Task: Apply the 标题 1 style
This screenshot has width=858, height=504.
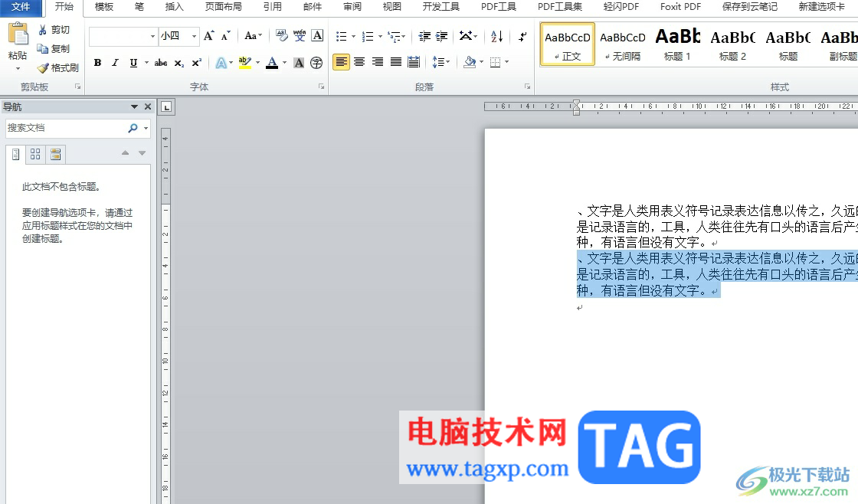Action: click(677, 44)
